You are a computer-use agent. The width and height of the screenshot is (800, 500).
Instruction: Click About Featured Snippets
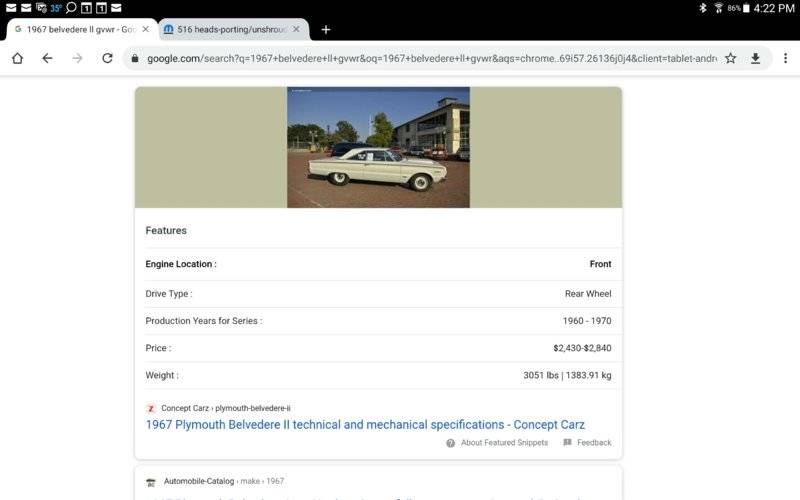(503, 443)
